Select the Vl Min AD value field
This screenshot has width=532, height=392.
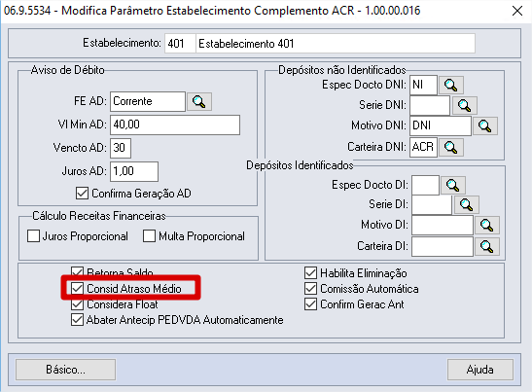tap(175, 125)
